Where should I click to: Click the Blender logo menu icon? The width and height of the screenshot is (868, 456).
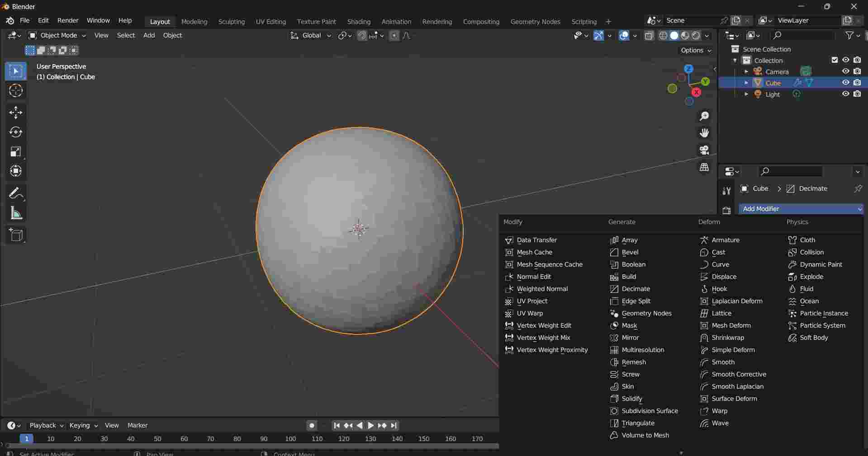click(x=10, y=21)
